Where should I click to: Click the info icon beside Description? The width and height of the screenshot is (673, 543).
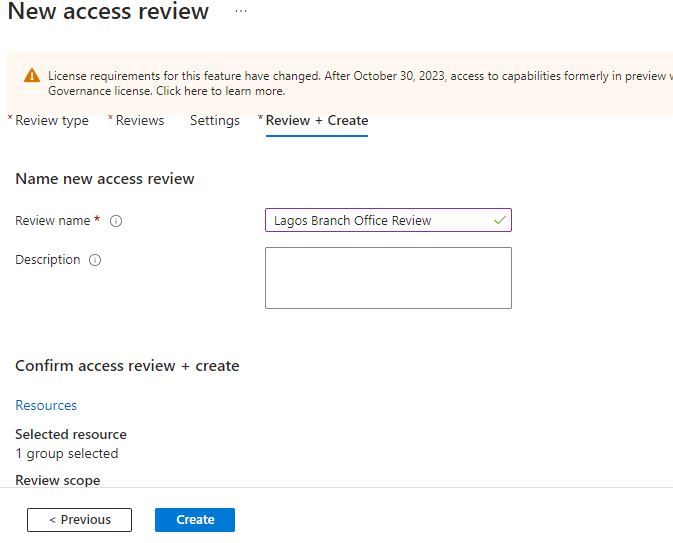[x=95, y=260]
